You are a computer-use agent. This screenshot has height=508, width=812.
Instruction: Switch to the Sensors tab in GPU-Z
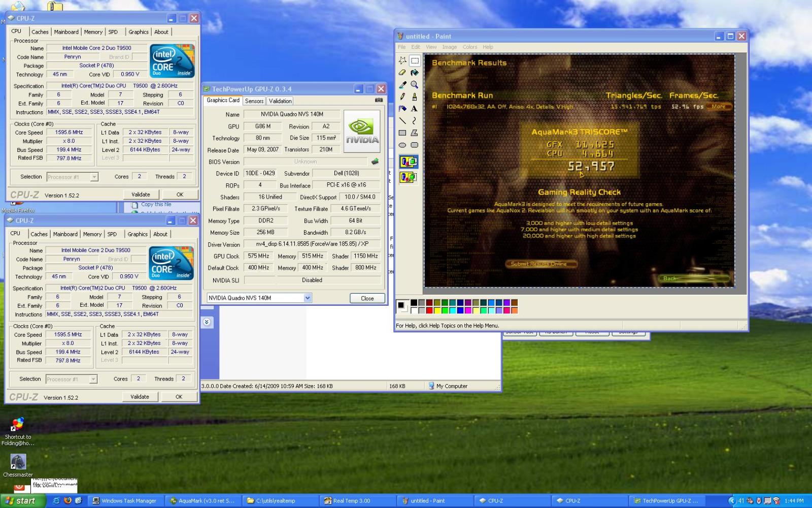click(254, 101)
